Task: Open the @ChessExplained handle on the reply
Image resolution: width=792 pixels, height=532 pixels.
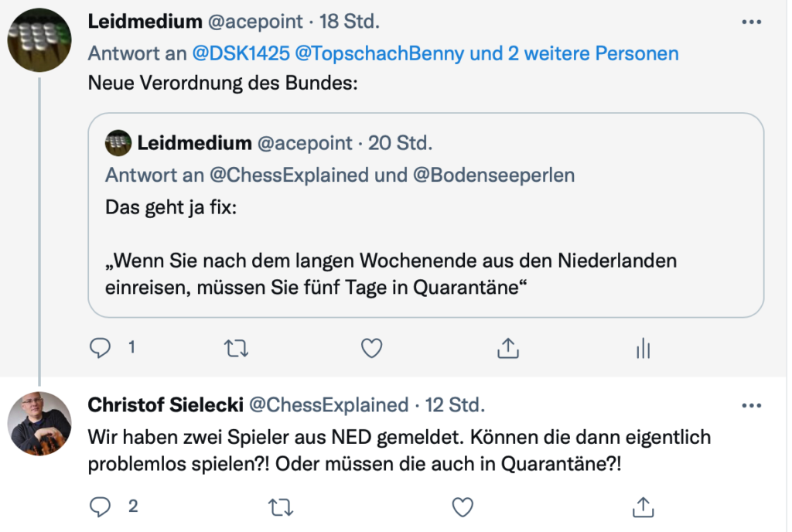Action: [x=329, y=405]
